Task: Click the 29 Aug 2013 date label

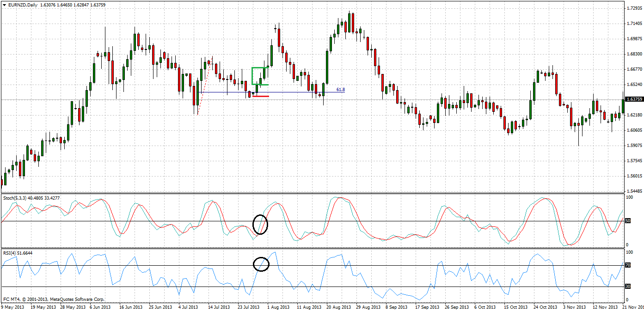Action: pyautogui.click(x=368, y=307)
